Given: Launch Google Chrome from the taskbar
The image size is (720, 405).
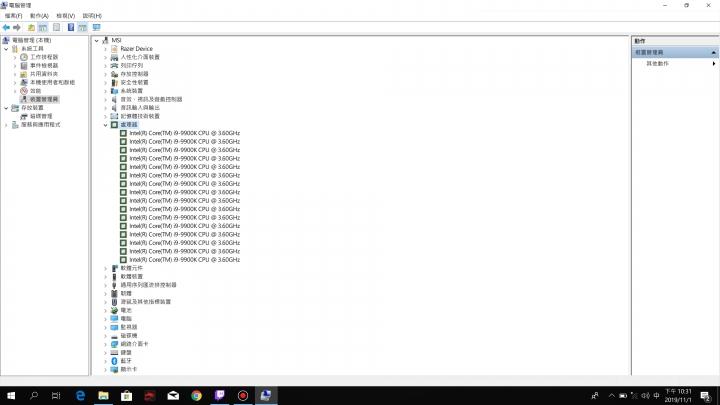Looking at the screenshot, I should tap(196, 395).
